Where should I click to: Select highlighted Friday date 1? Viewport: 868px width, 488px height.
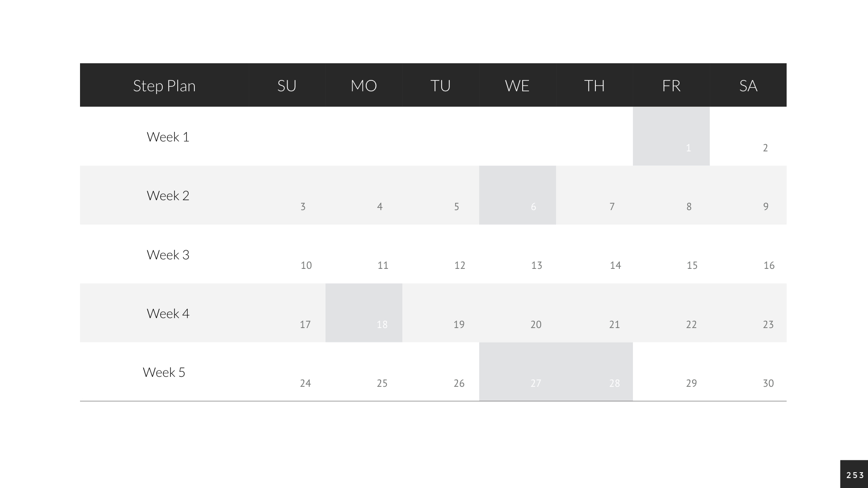[x=671, y=136]
